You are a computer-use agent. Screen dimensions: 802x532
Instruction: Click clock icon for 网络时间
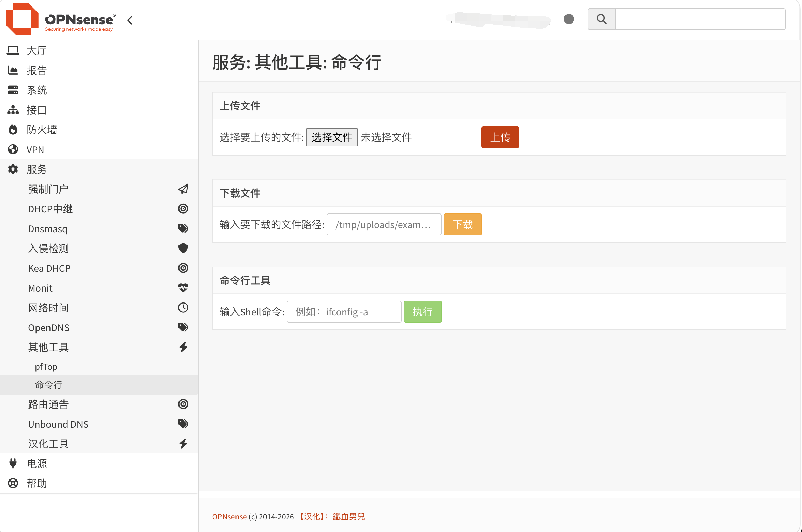(183, 308)
